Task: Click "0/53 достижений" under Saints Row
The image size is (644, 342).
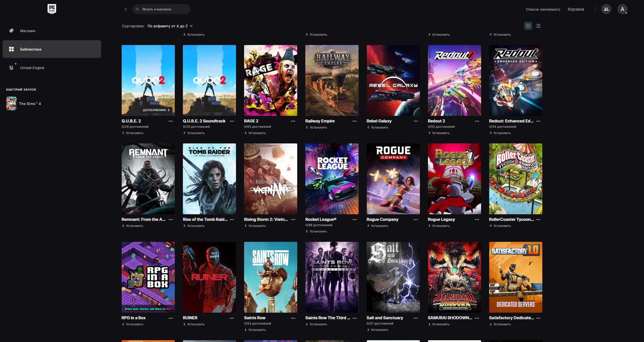Action: point(257,324)
